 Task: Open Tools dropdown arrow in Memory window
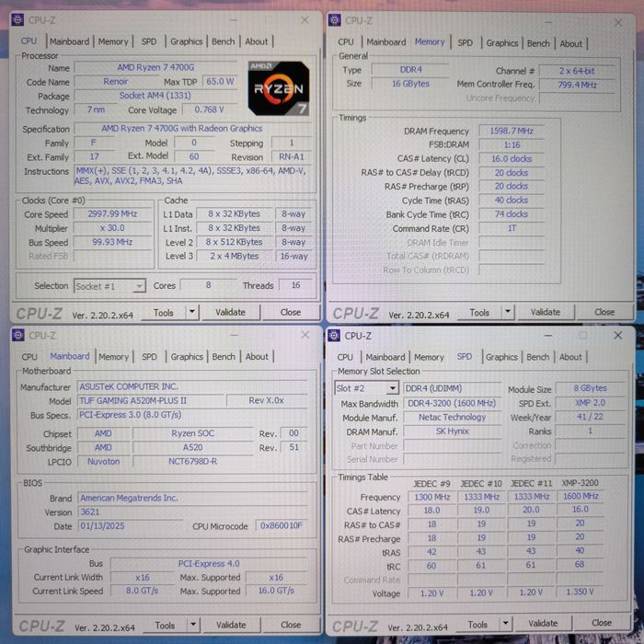point(508,312)
